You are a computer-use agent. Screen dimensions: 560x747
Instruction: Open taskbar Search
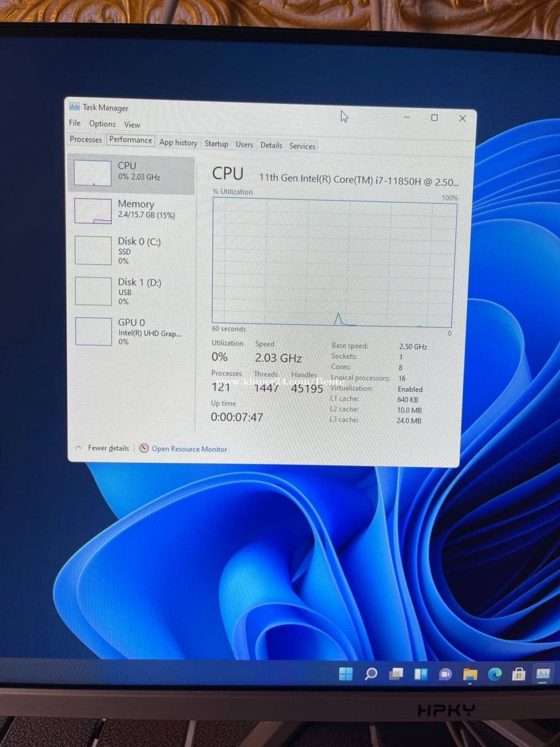371,674
